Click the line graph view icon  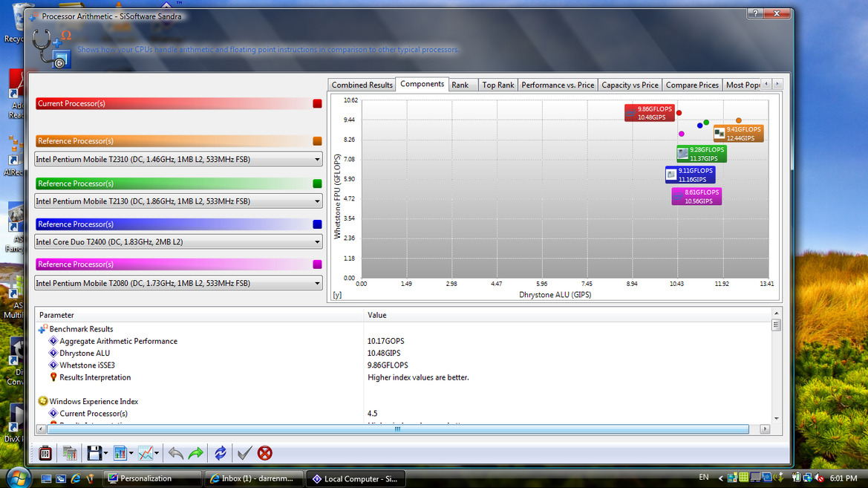tap(146, 453)
